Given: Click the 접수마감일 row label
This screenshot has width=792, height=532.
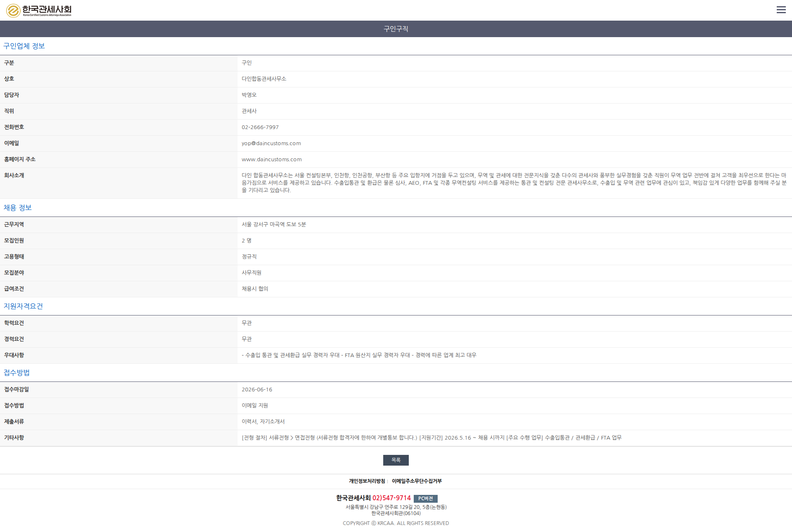Looking at the screenshot, I should tap(16, 389).
